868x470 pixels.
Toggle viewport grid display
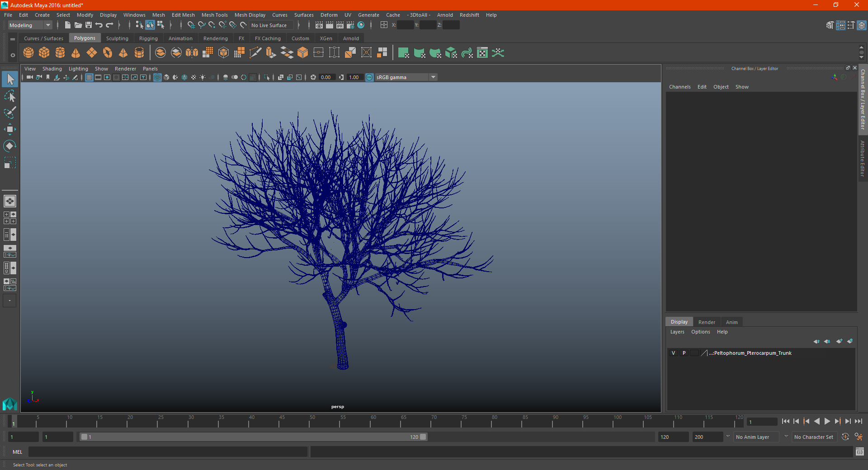click(89, 77)
